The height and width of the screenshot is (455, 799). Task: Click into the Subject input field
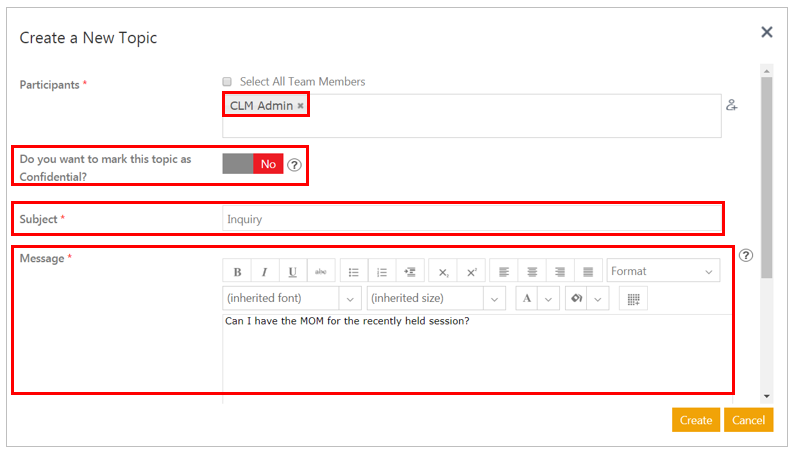(x=470, y=219)
